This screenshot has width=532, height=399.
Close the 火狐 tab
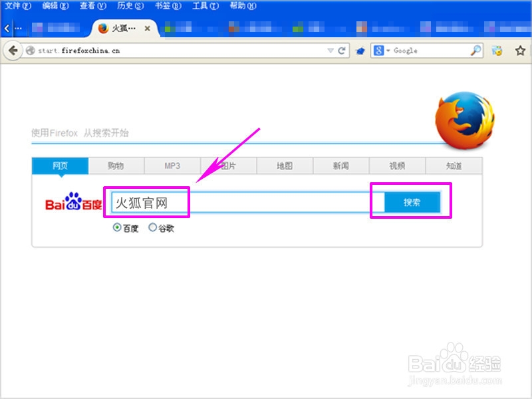147,29
